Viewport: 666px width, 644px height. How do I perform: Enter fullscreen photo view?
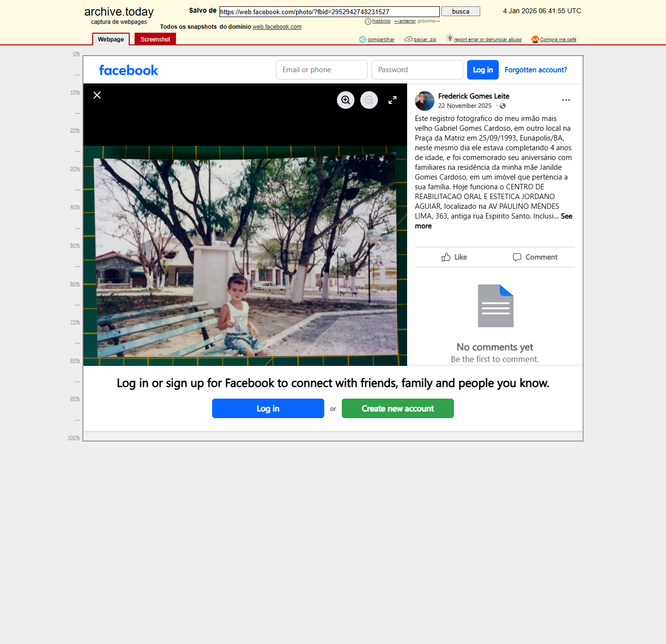392,100
